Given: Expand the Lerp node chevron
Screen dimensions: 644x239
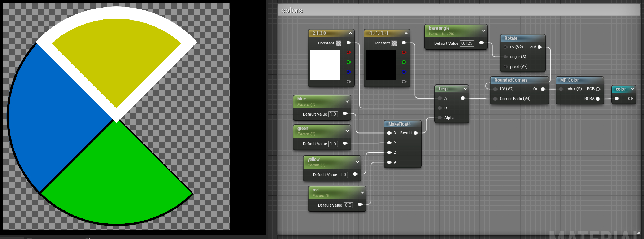Looking at the screenshot, I should tap(465, 89).
